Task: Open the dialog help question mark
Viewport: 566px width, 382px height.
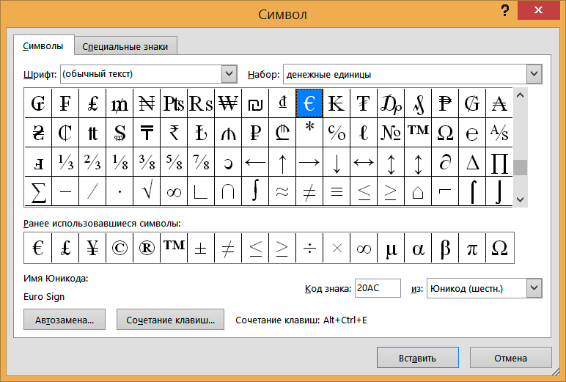Action: [x=505, y=10]
